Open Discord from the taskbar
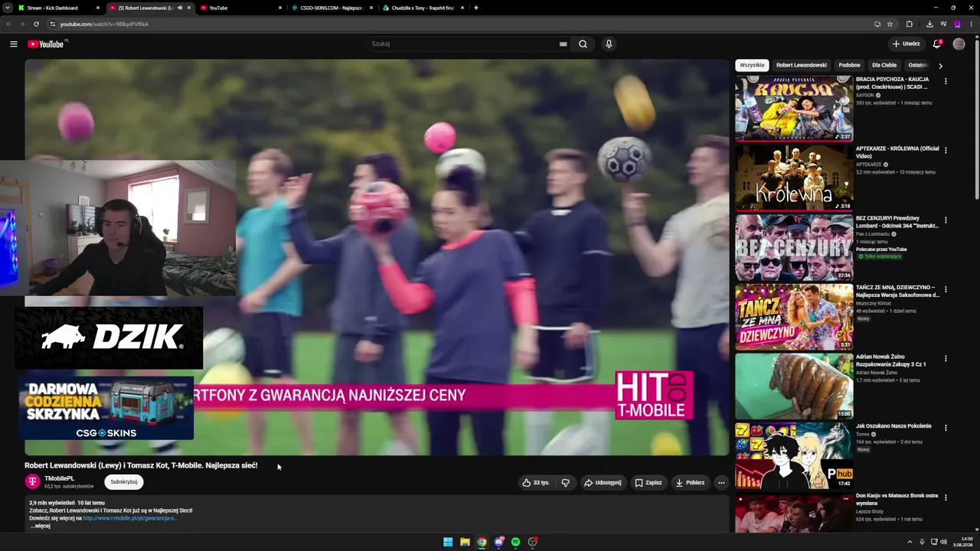Viewport: 980px width, 551px height. click(498, 542)
